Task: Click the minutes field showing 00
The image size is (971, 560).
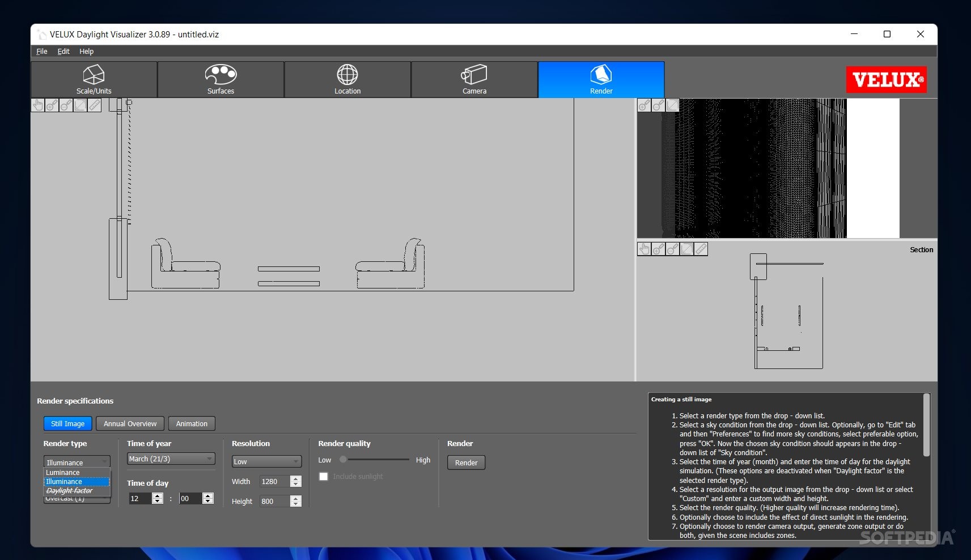Action: click(190, 498)
